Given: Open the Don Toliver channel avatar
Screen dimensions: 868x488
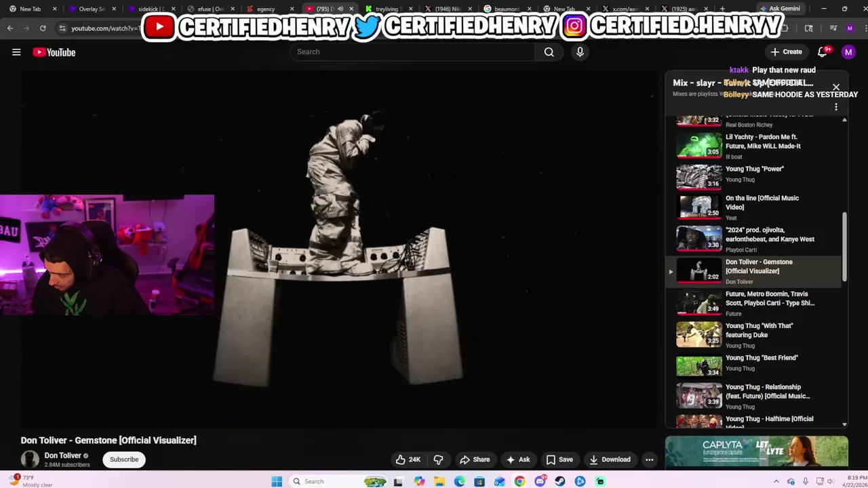Looking at the screenshot, I should coord(30,460).
